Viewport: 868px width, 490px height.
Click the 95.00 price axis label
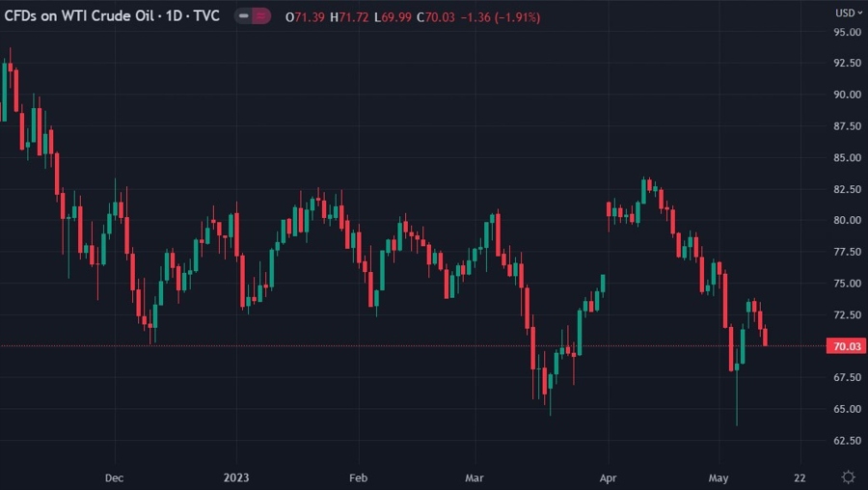847,32
